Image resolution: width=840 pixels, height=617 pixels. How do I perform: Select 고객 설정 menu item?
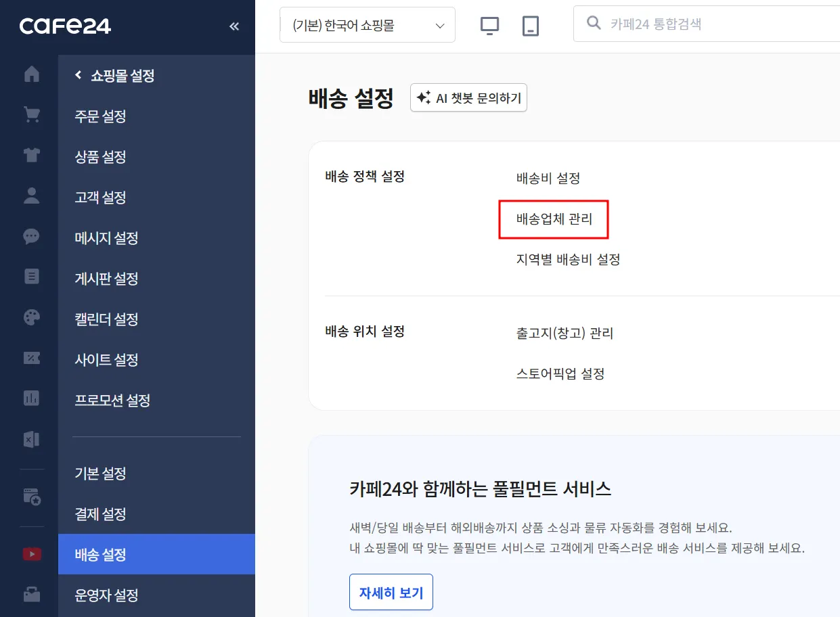click(101, 198)
